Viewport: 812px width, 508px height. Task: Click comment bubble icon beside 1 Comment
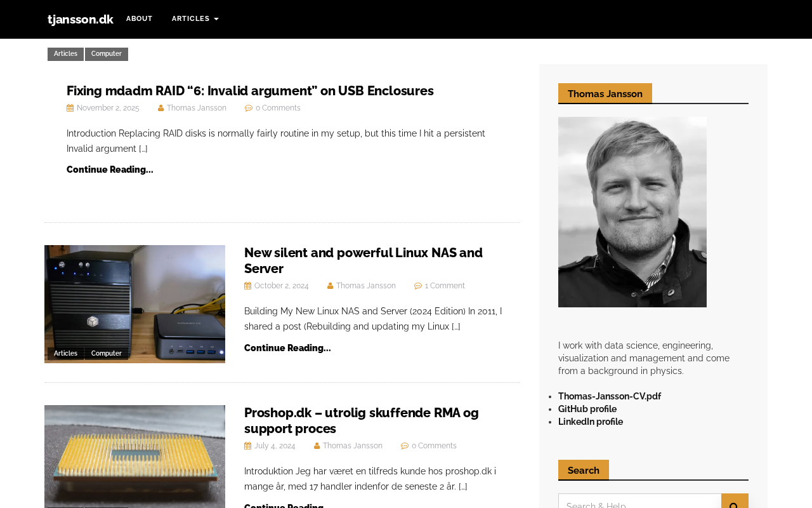click(x=418, y=286)
